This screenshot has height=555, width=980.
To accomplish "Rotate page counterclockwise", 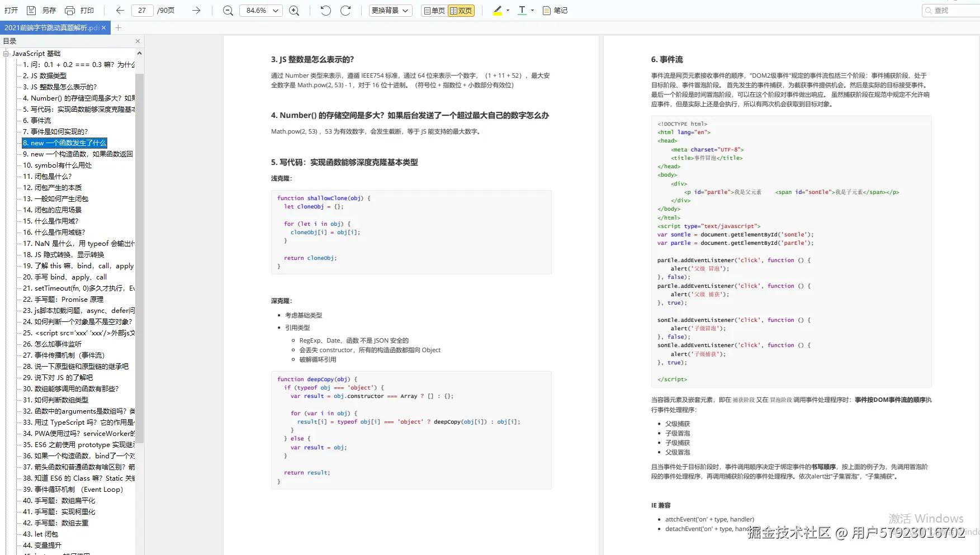I will pyautogui.click(x=325, y=10).
